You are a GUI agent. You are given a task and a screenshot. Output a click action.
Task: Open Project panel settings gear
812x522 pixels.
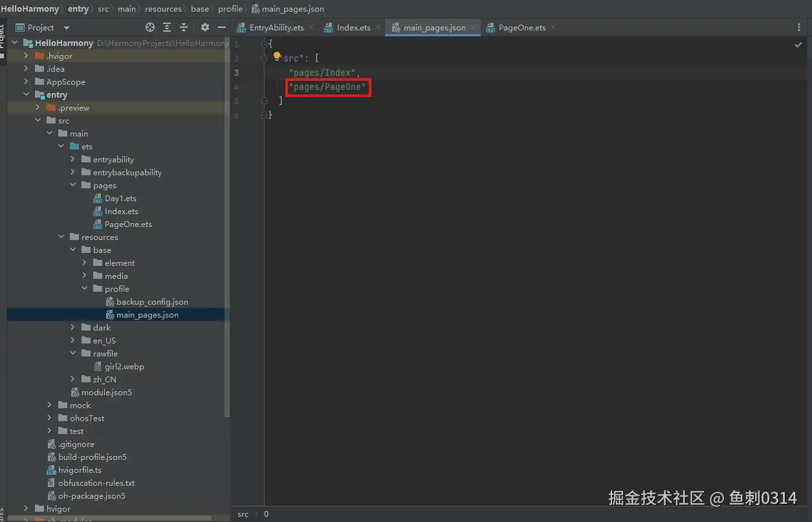(205, 27)
